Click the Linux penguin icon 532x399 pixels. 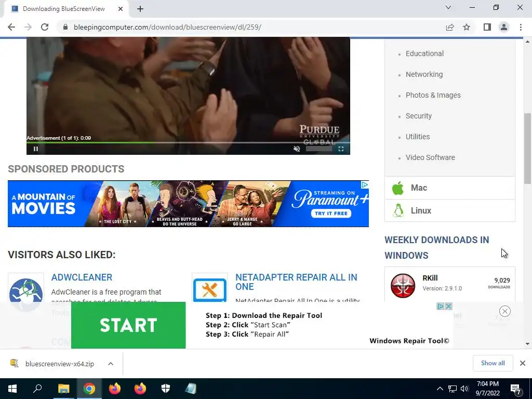tap(398, 211)
